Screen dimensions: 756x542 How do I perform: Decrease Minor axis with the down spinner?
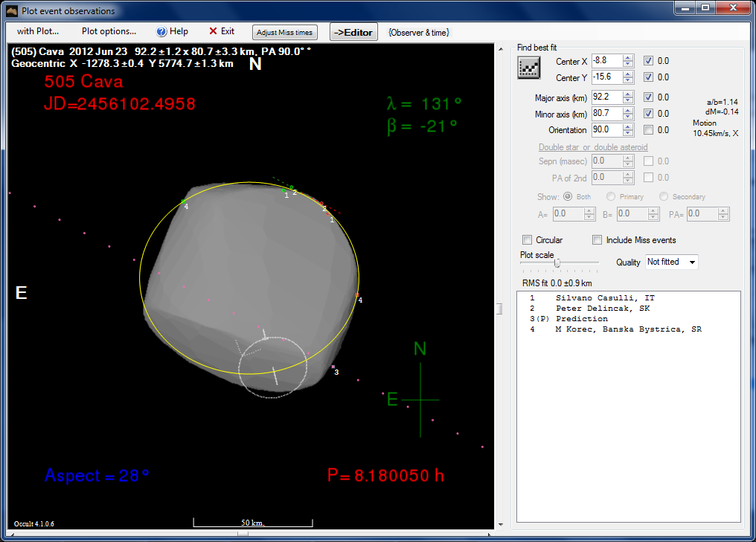[x=628, y=117]
